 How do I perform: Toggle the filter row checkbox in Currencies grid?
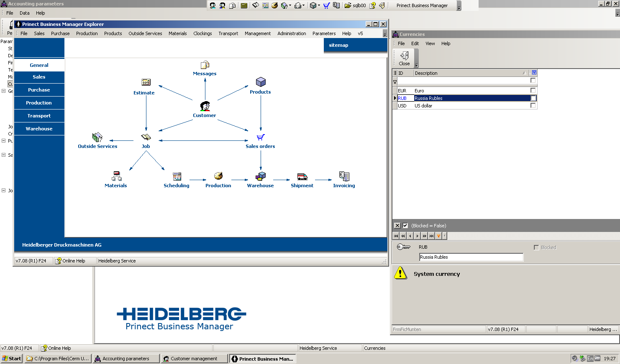(x=533, y=80)
